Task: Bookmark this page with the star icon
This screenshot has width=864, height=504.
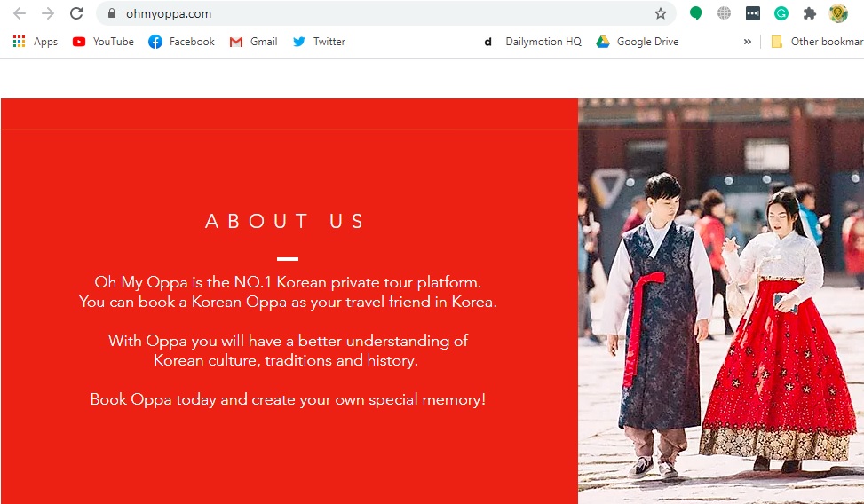Action: pyautogui.click(x=660, y=14)
